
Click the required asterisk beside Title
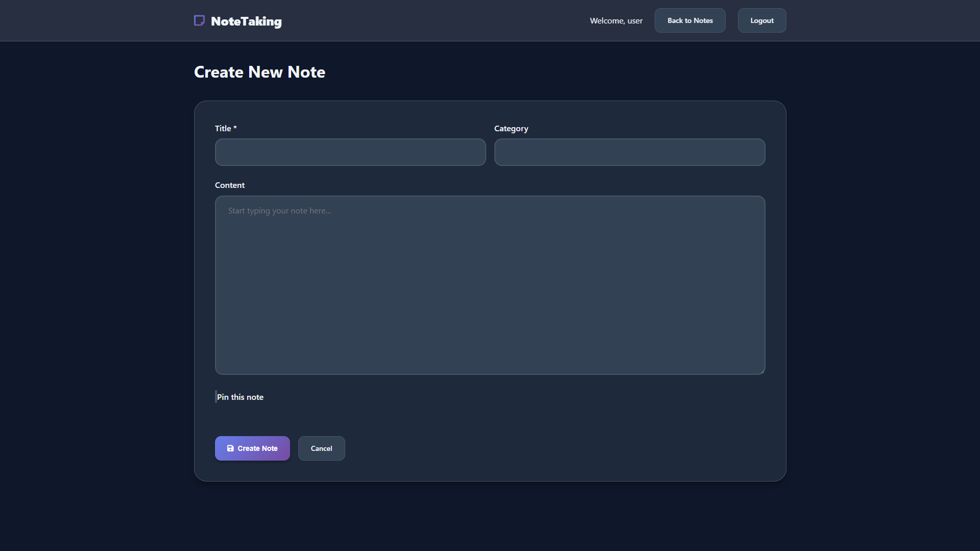point(235,128)
